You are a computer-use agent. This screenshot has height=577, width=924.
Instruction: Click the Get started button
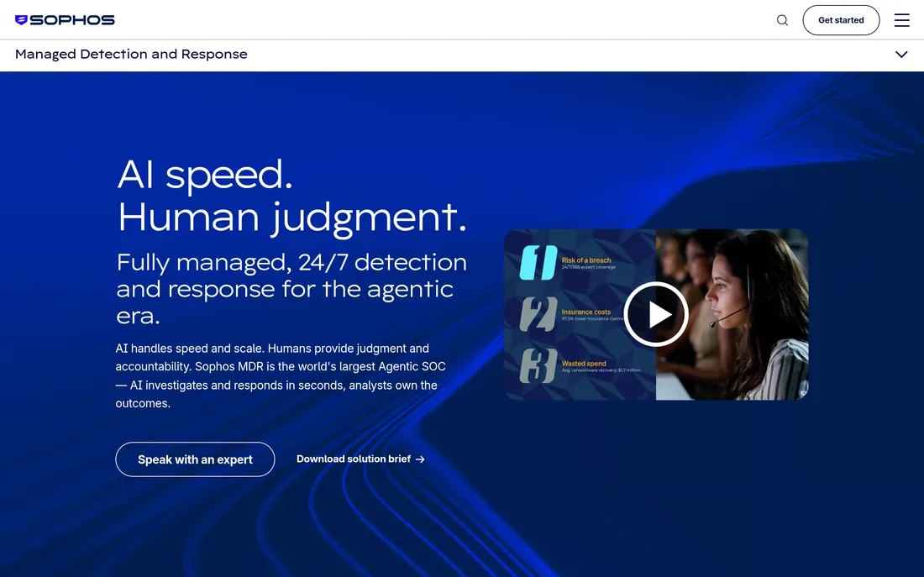[841, 20]
